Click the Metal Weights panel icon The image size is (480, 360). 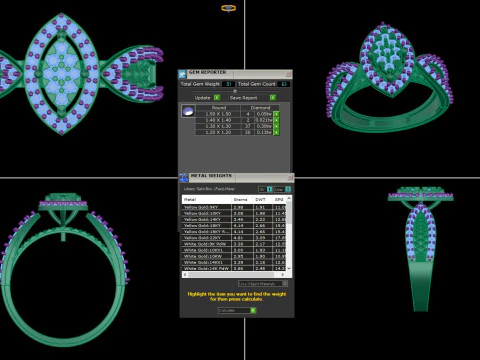click(184, 178)
